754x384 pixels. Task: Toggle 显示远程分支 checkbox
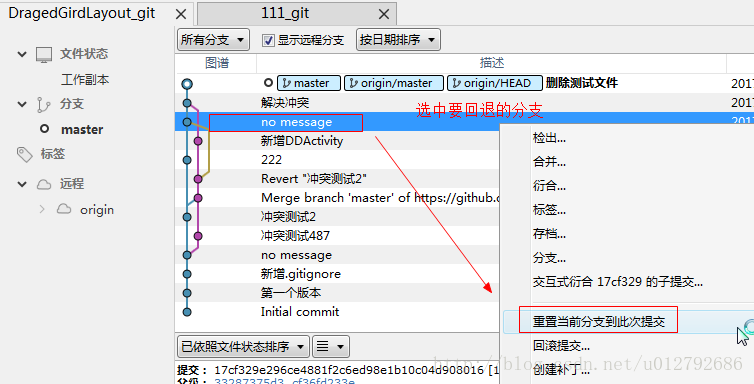(x=268, y=40)
